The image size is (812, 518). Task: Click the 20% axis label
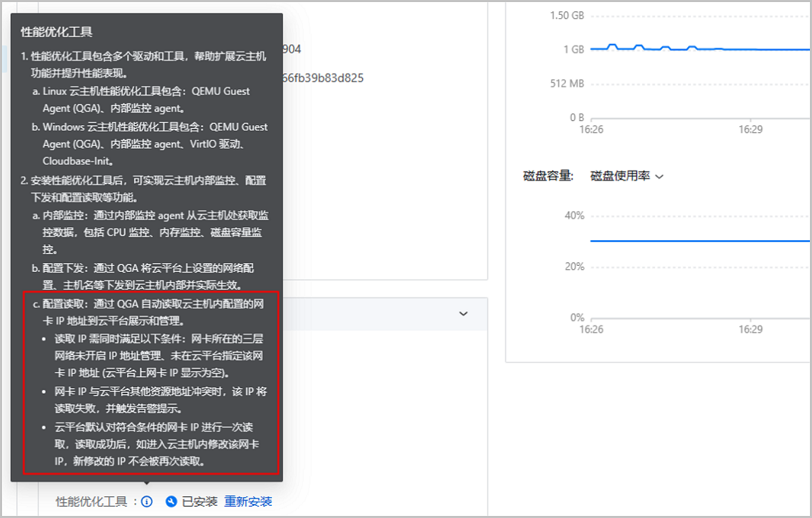coord(574,266)
